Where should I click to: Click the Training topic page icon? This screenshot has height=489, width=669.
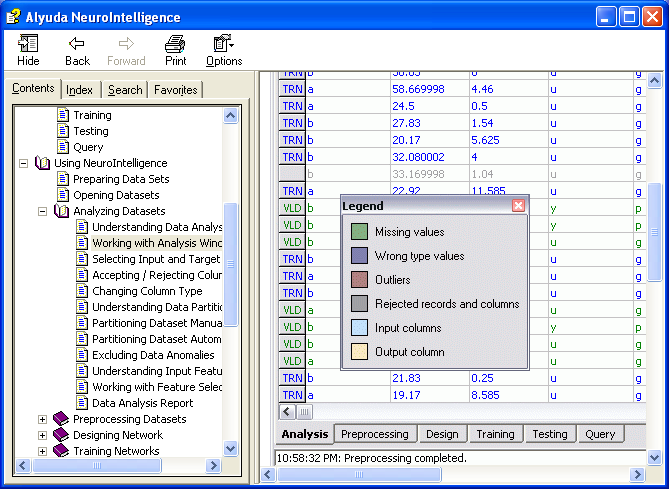63,115
